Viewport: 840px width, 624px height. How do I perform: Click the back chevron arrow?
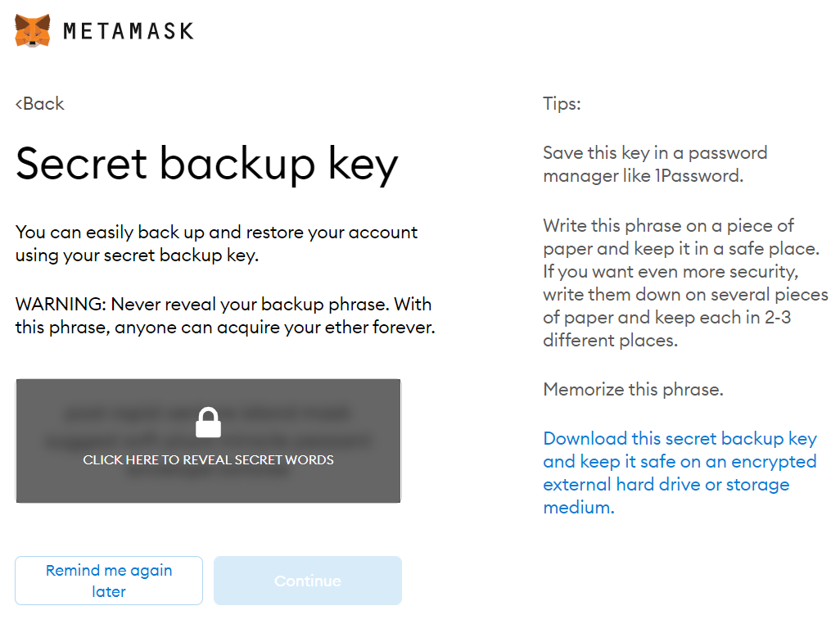(19, 104)
